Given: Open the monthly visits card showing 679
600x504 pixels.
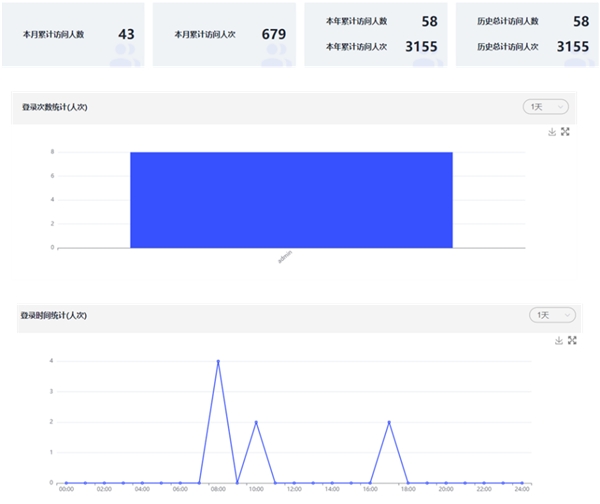Looking at the screenshot, I should [x=224, y=34].
